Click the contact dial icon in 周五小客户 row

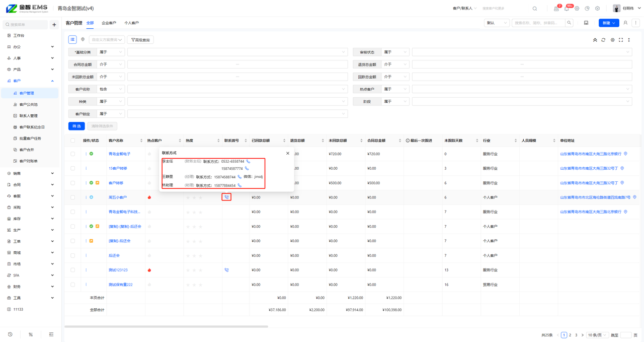pyautogui.click(x=226, y=197)
